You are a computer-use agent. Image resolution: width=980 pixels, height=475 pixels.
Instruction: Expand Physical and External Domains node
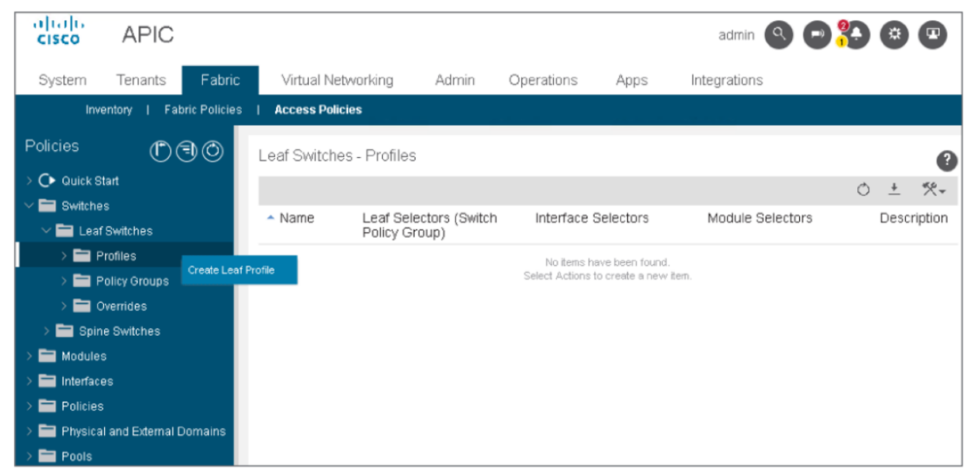coord(29,431)
